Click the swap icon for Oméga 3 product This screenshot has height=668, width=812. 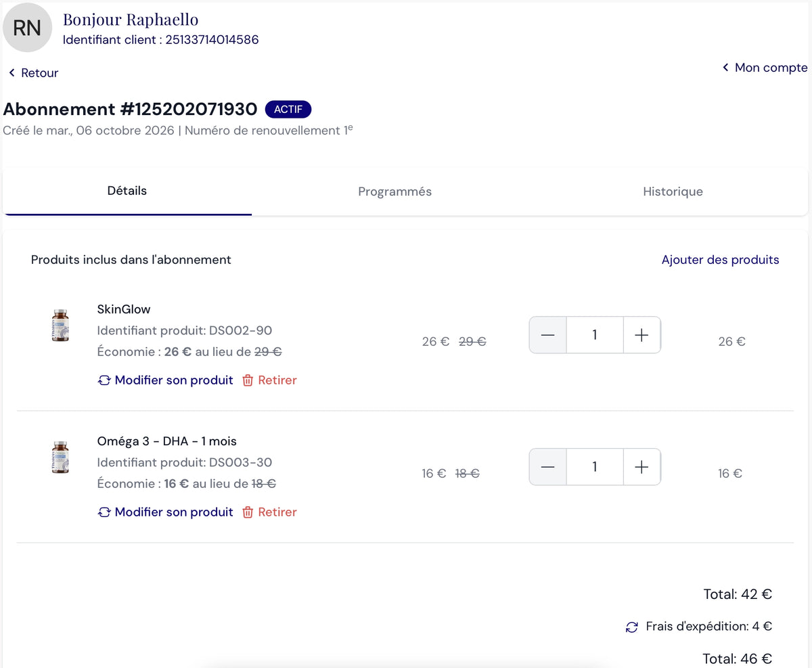click(x=104, y=512)
